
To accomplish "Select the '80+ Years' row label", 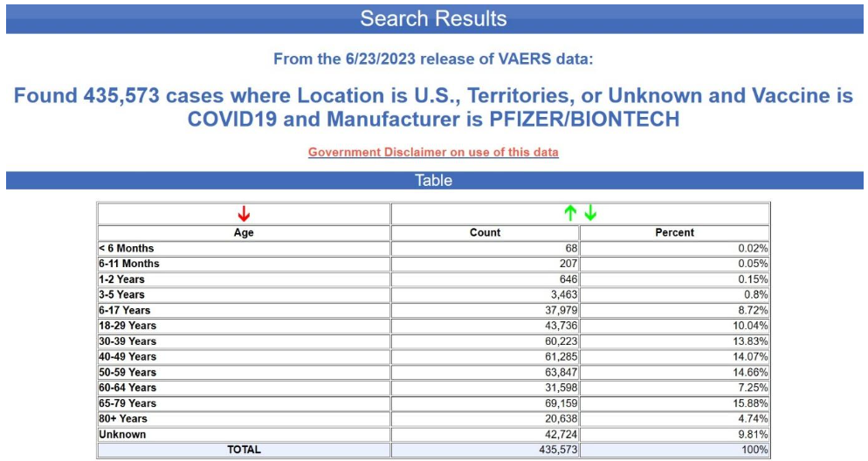I will click(x=123, y=419).
